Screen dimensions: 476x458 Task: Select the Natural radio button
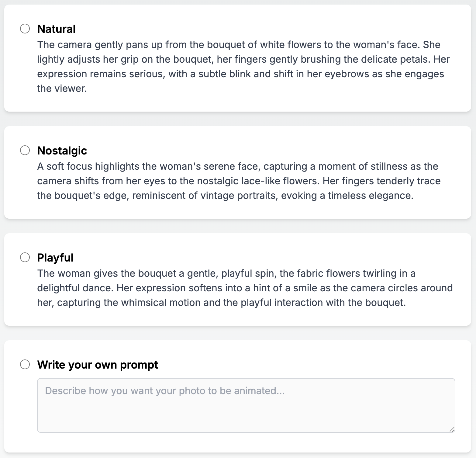click(x=25, y=29)
